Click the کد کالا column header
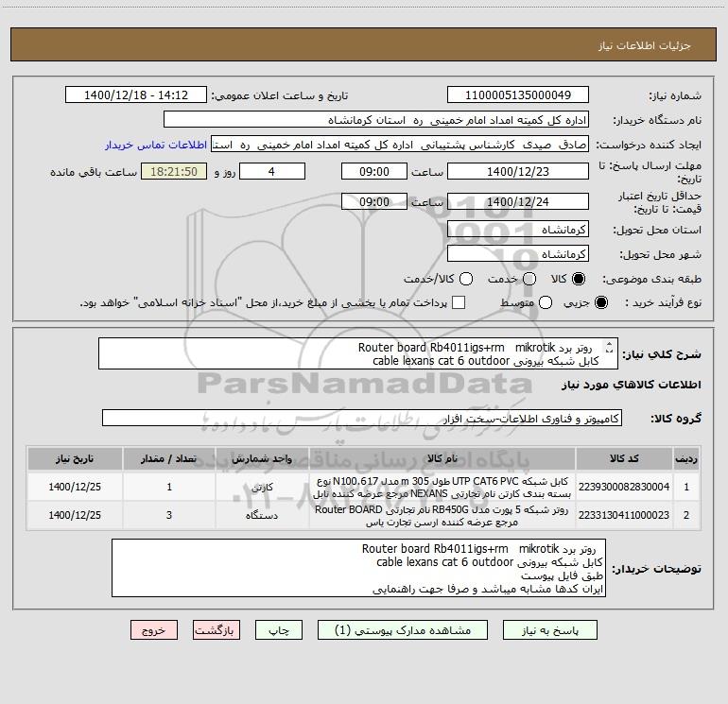This screenshot has width=728, height=704. pos(624,458)
